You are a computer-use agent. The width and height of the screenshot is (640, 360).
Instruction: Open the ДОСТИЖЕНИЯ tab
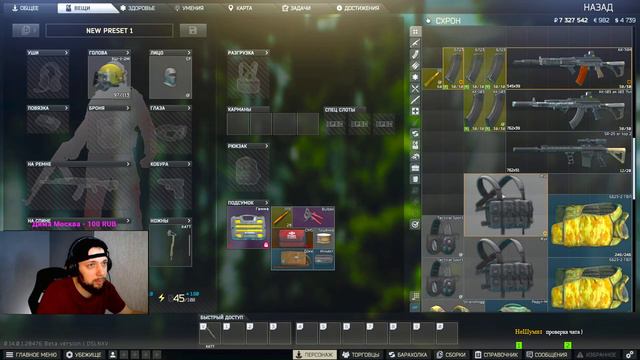(x=358, y=8)
